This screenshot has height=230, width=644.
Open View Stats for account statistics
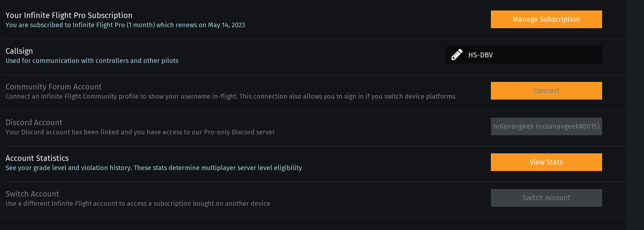(x=546, y=162)
